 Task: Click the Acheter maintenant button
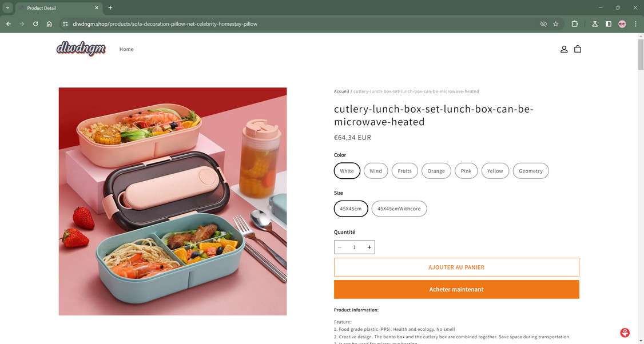pyautogui.click(x=456, y=289)
